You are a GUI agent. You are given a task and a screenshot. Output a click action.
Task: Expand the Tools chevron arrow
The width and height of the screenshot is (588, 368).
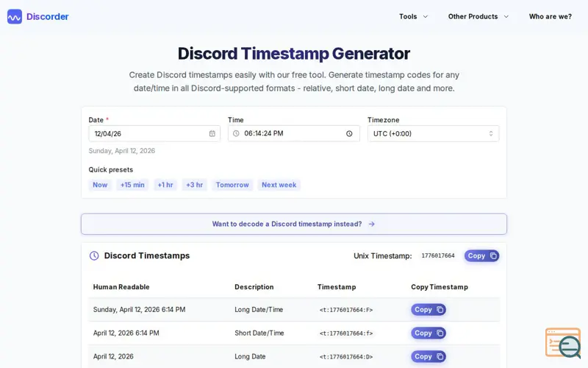[426, 16]
